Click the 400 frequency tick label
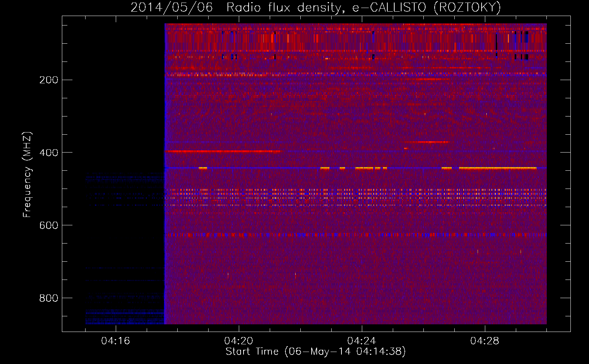This screenshot has width=589, height=364. [49, 153]
